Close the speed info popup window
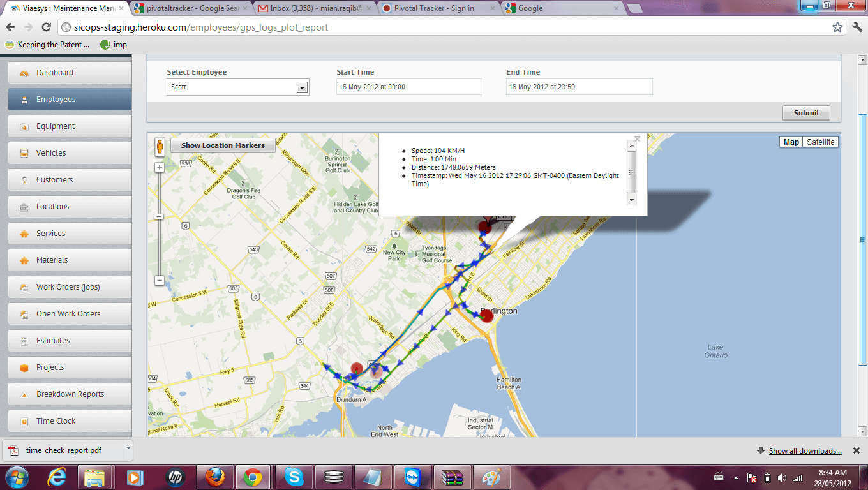The image size is (868, 490). click(x=637, y=138)
